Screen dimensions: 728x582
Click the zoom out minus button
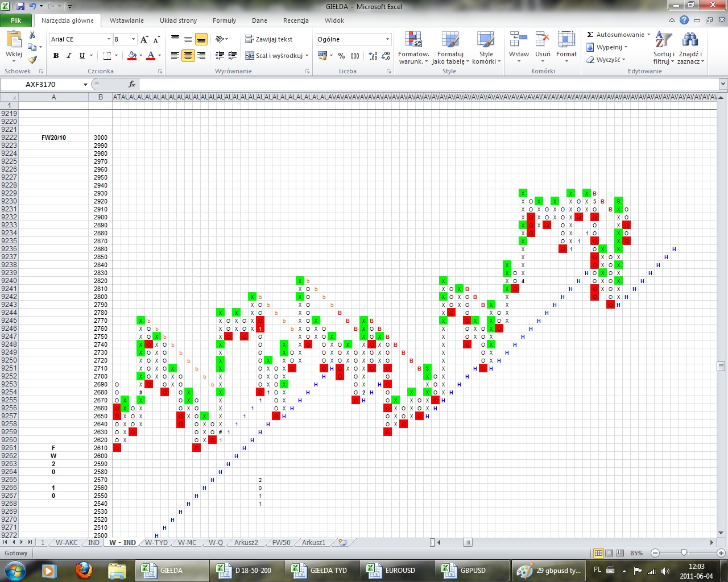pos(655,553)
